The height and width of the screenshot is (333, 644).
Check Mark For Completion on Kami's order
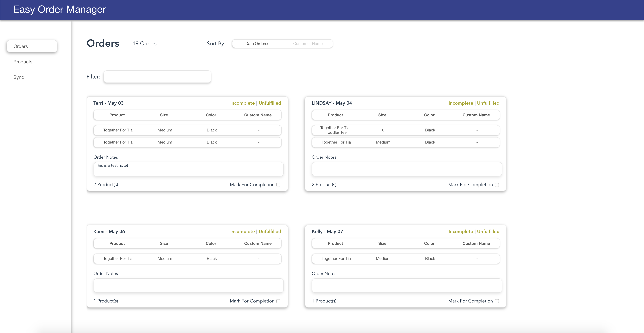[x=279, y=301]
